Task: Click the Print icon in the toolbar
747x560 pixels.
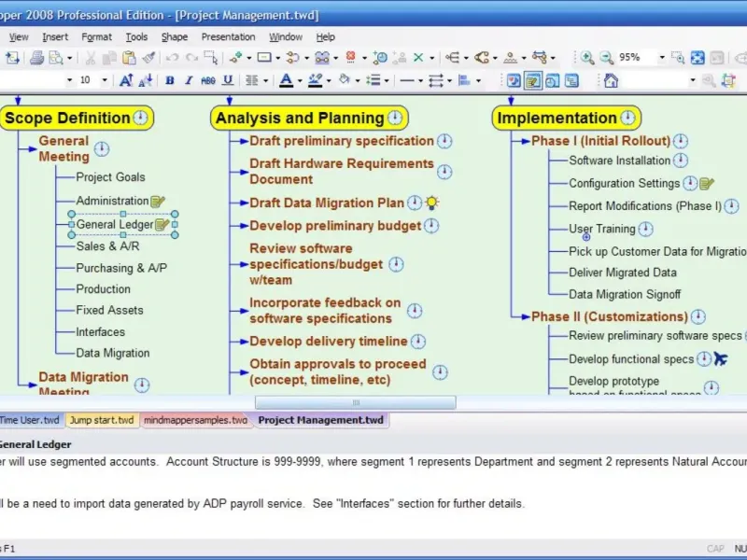Action: coord(36,58)
